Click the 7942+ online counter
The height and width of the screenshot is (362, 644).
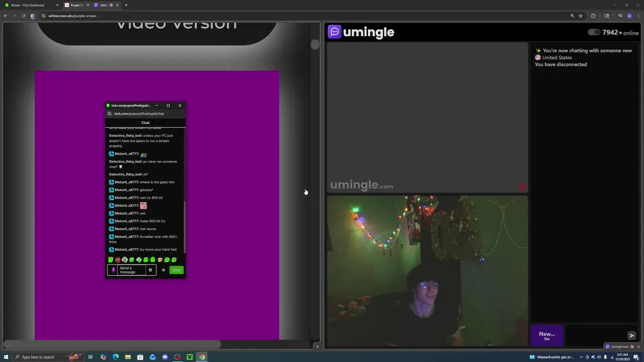click(620, 32)
